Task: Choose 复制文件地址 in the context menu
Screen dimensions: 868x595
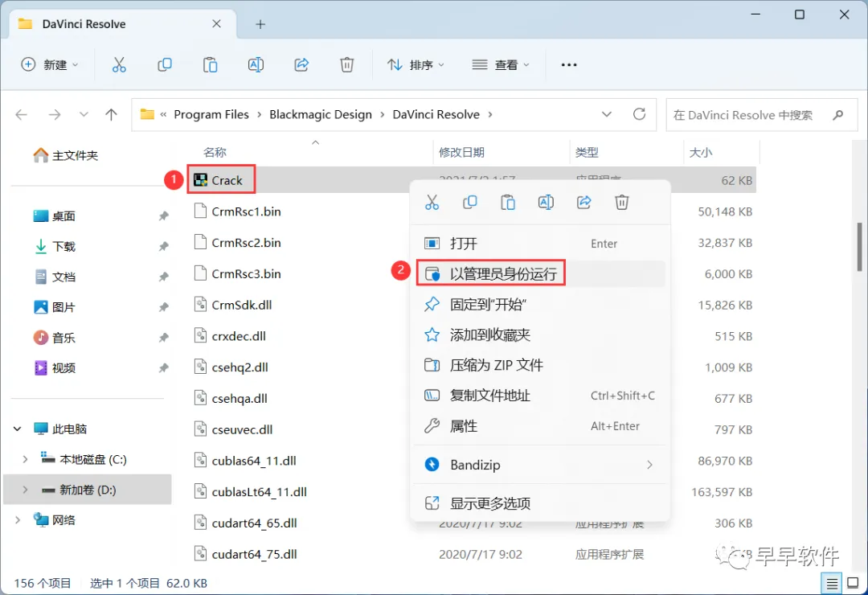Action: [x=540, y=396]
